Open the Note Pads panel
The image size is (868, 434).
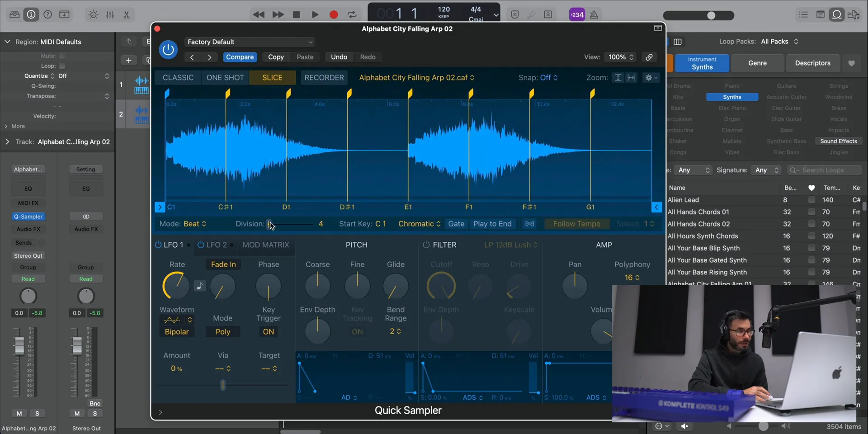(x=820, y=14)
